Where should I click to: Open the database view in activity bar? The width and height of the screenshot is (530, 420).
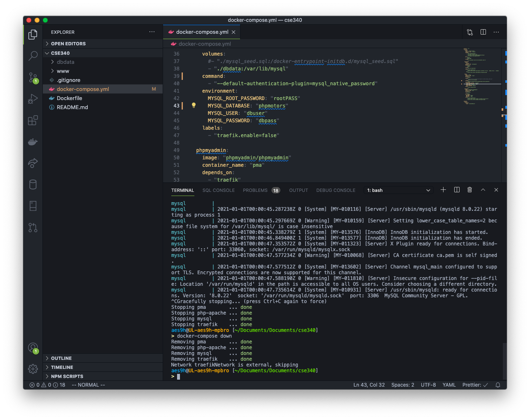tap(33, 184)
